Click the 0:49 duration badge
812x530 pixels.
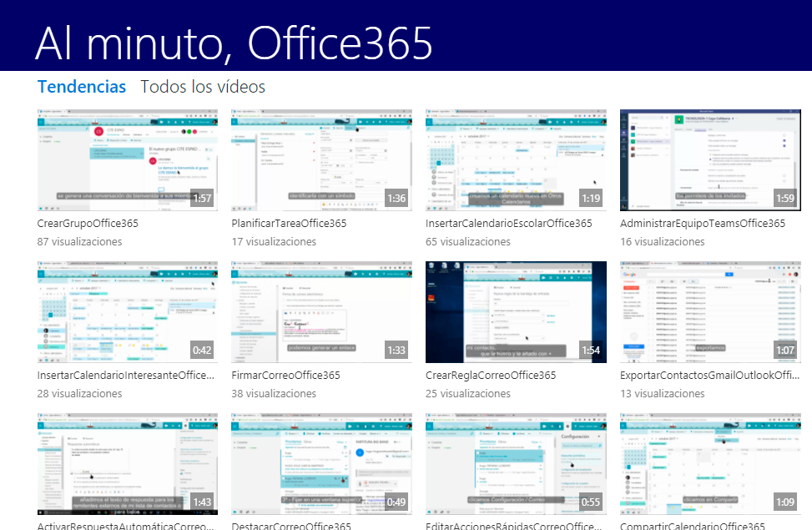396,502
